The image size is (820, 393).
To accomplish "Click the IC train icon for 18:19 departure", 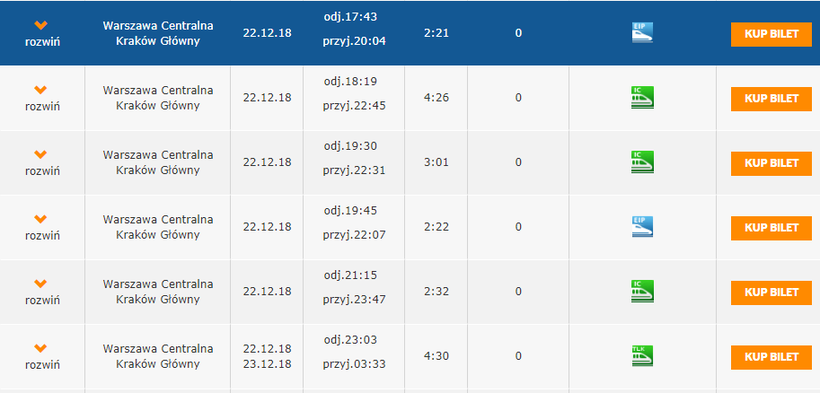I will click(642, 97).
